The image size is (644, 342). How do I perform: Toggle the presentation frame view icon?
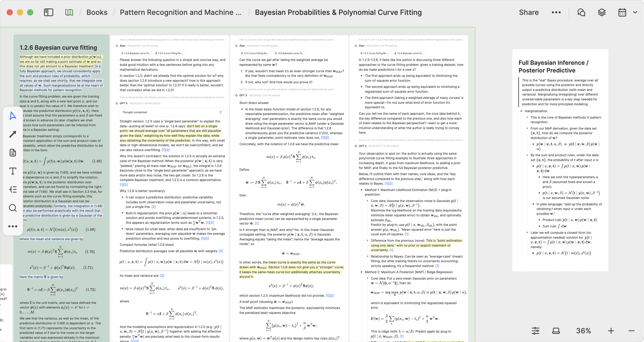556,331
